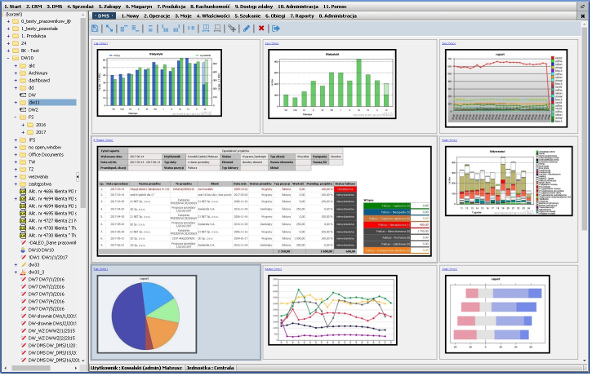Click the red status legend swatch in report
Image resolution: width=590 pixels, height=374 pixels.
(x=387, y=225)
